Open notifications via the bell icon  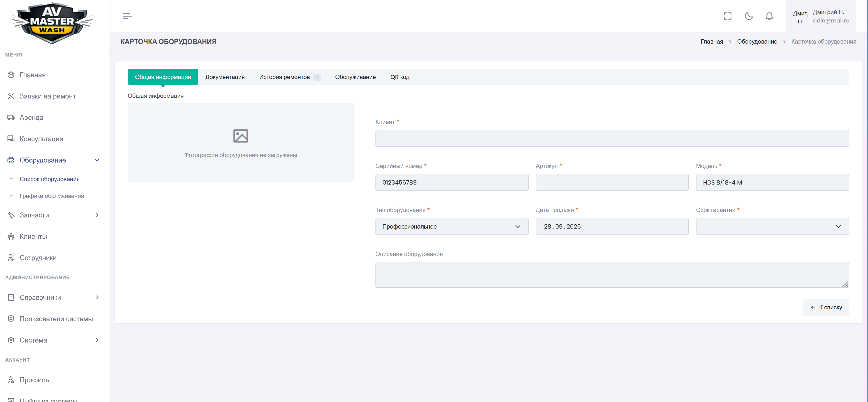[x=769, y=16]
